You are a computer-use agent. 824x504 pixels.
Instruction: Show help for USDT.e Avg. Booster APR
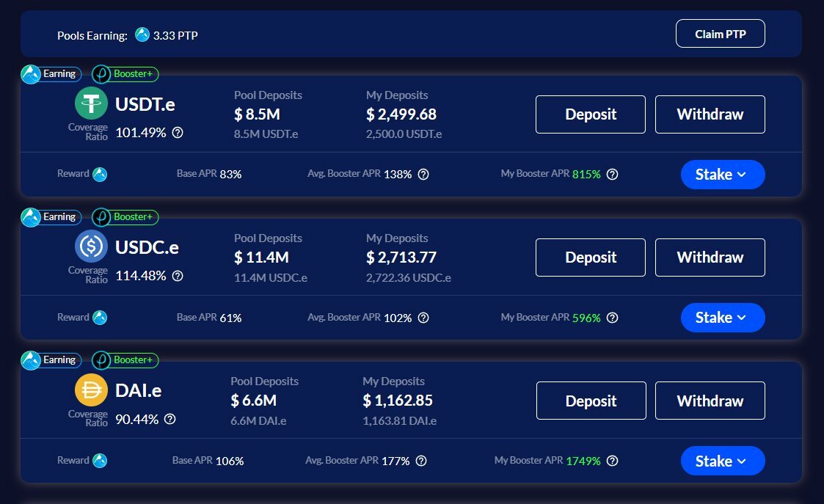(423, 175)
